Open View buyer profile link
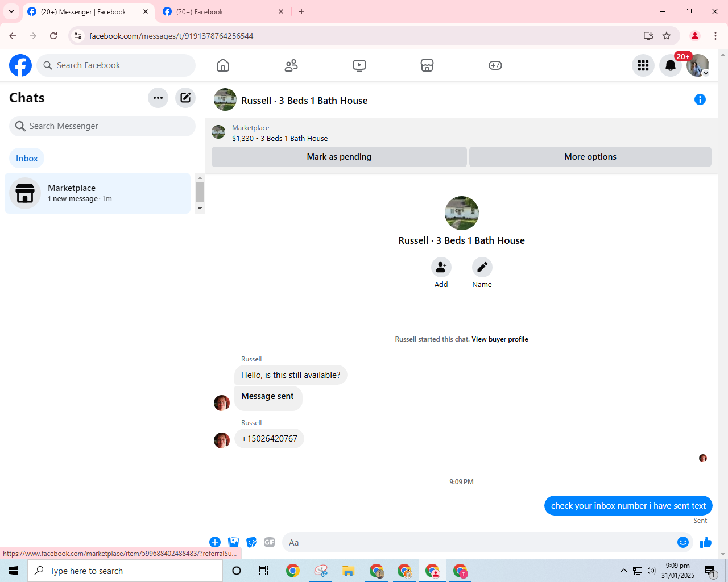 [x=500, y=339]
